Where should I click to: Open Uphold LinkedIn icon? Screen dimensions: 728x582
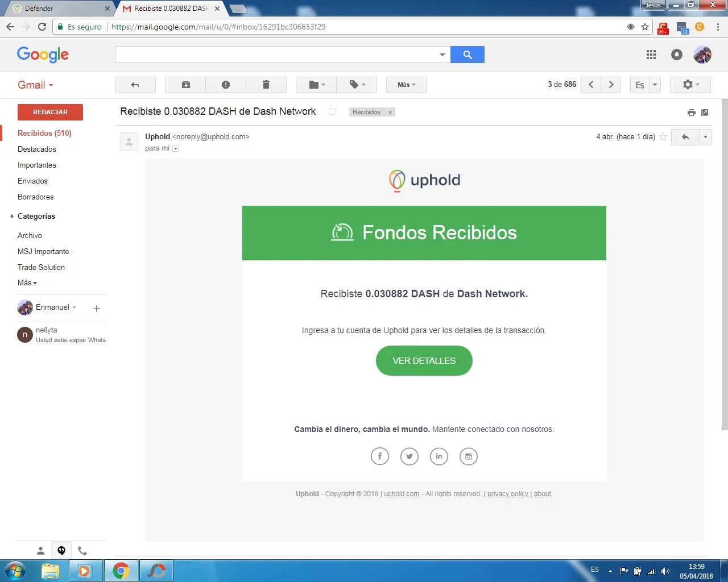coord(439,456)
